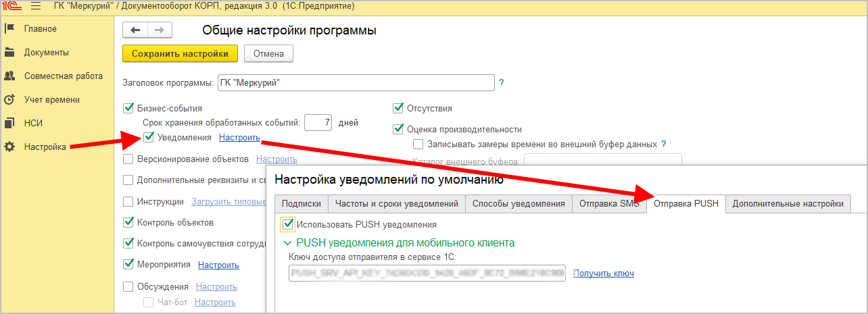Click the НСИ books icon
Viewport: 868px width, 314px height.
click(9, 123)
